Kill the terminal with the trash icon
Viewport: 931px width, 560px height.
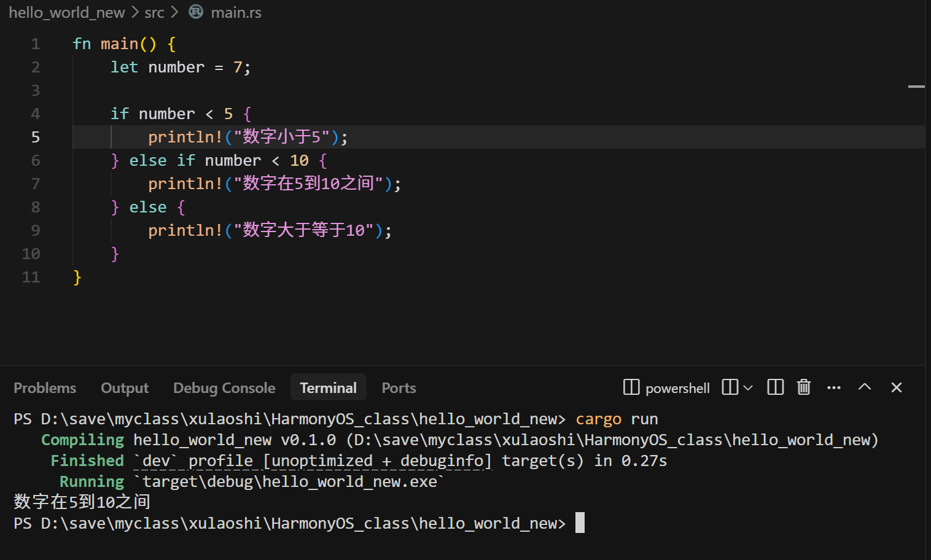pyautogui.click(x=804, y=387)
